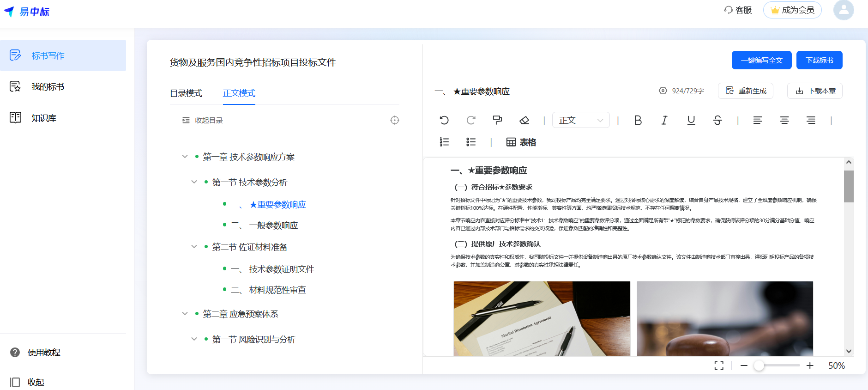Select 一般参数响应 in outline
Image resolution: width=868 pixels, height=390 pixels.
click(264, 225)
